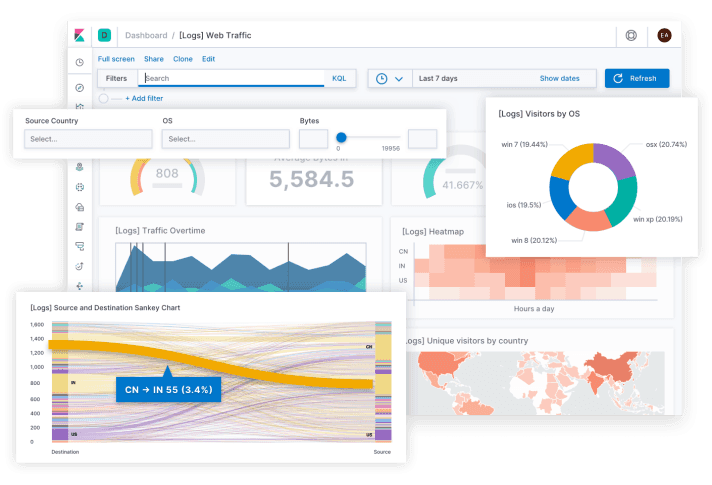Click Edit in dashboard menu
The height and width of the screenshot is (485, 712).
[208, 59]
